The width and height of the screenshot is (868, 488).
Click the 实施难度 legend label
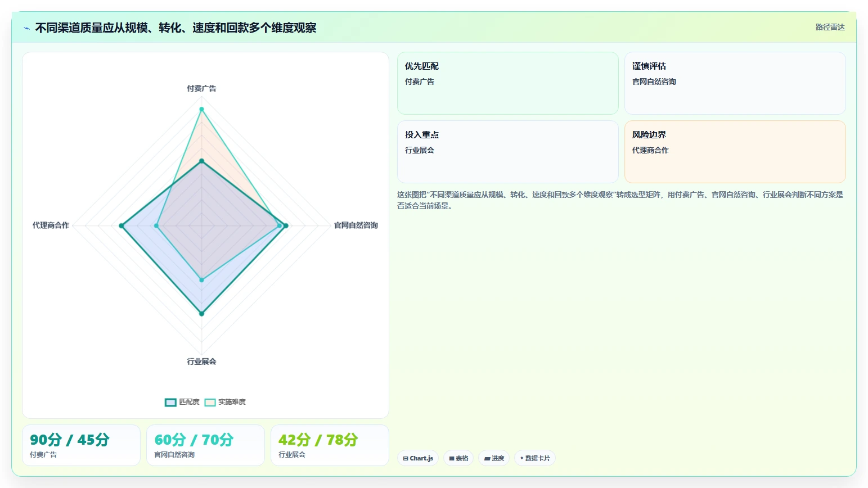[x=232, y=402]
